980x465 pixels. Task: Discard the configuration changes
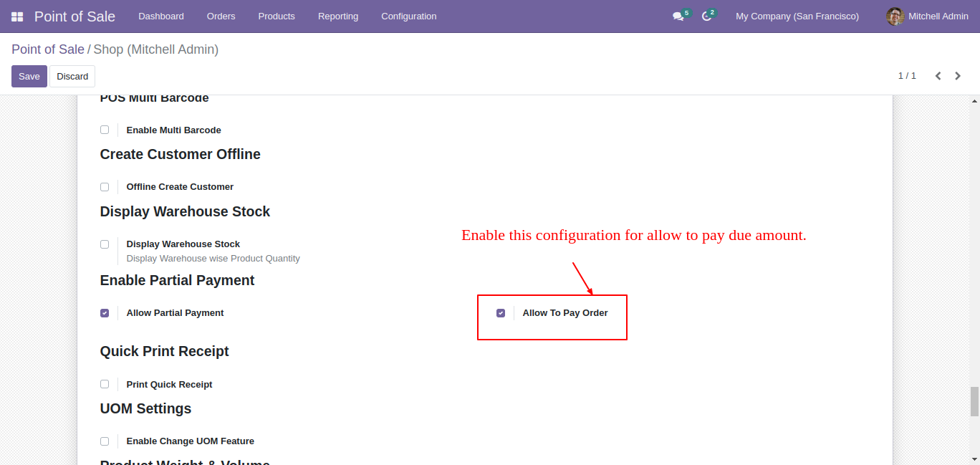pos(72,77)
